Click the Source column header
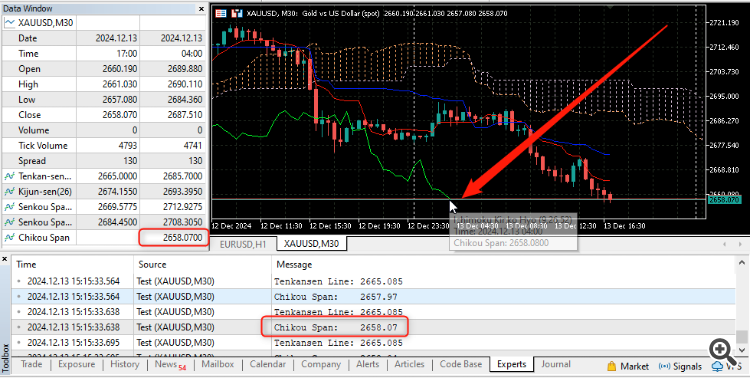 click(x=202, y=264)
